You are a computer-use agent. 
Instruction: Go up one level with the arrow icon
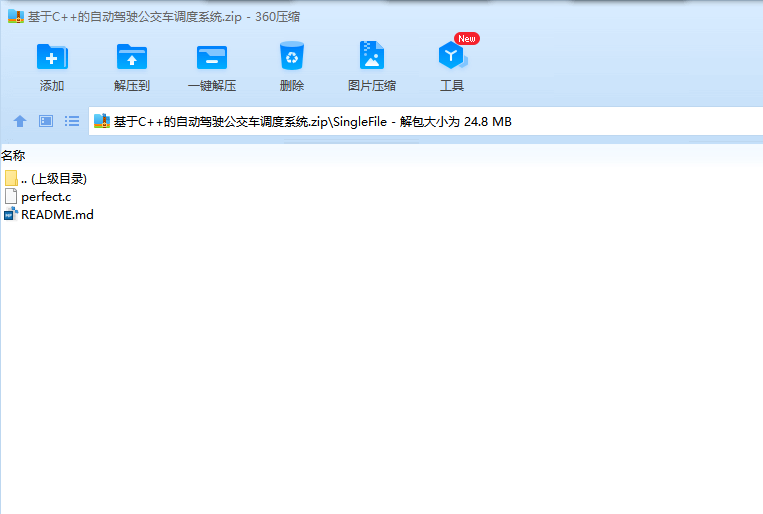pyautogui.click(x=20, y=121)
